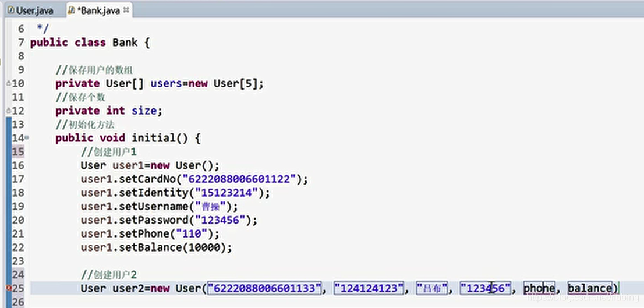Click the user1.setUsername("曹操") line
Image resolution: width=644 pixels, height=308 pixels.
[x=160, y=207]
